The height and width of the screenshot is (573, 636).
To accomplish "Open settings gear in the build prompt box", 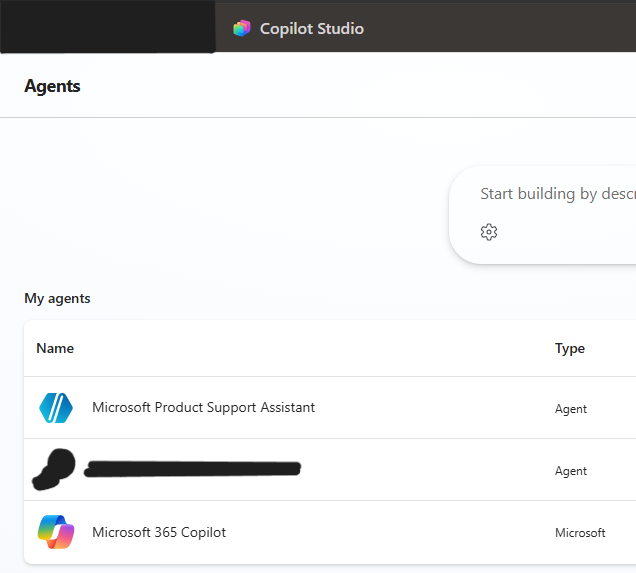I will 489,232.
